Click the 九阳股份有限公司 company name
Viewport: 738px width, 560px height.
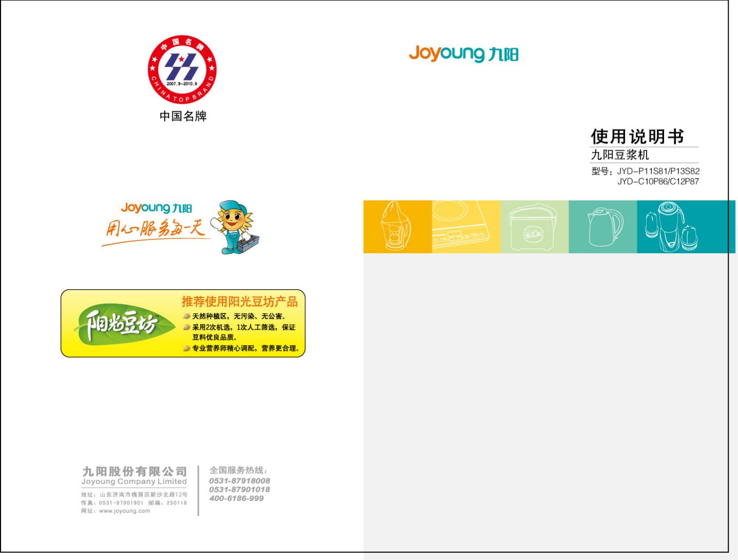point(134,471)
